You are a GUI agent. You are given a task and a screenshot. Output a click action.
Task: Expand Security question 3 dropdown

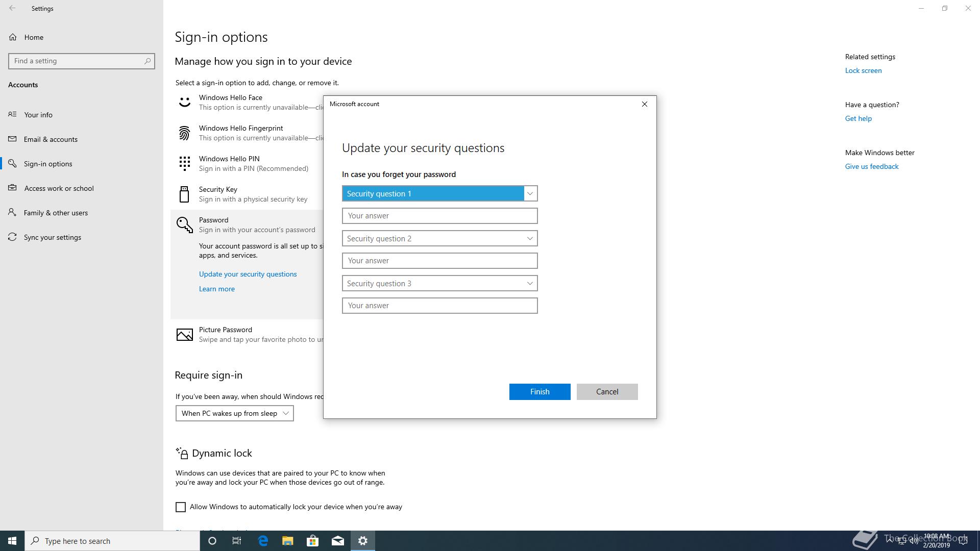[x=439, y=283]
